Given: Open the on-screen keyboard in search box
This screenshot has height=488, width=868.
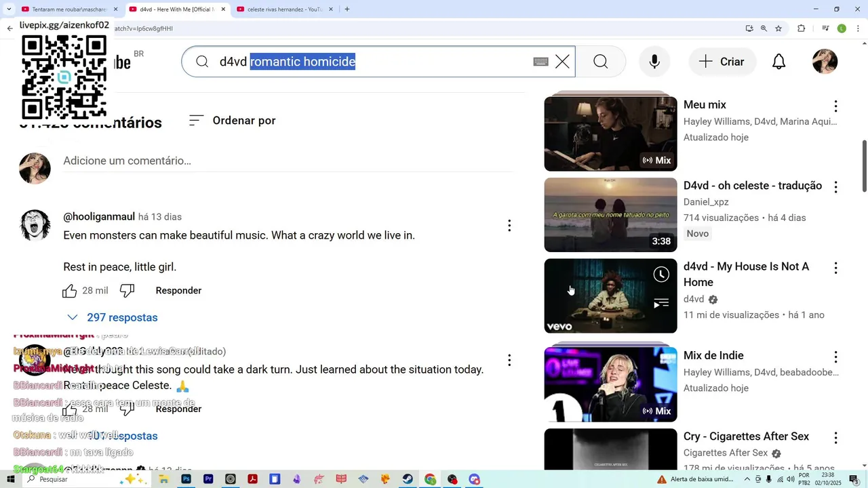Looking at the screenshot, I should click(540, 62).
